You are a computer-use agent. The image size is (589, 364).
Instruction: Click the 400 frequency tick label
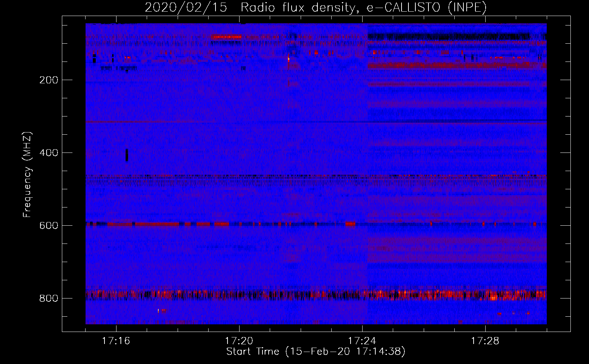pos(49,153)
